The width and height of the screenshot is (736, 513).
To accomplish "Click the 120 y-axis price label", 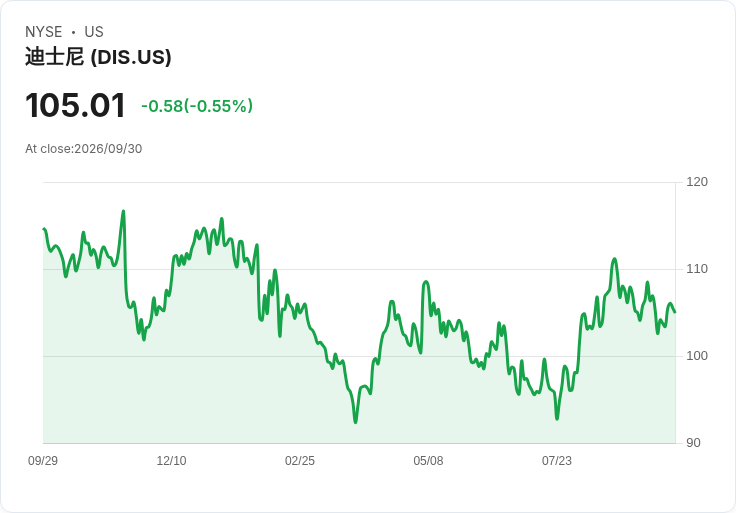I will tap(697, 182).
